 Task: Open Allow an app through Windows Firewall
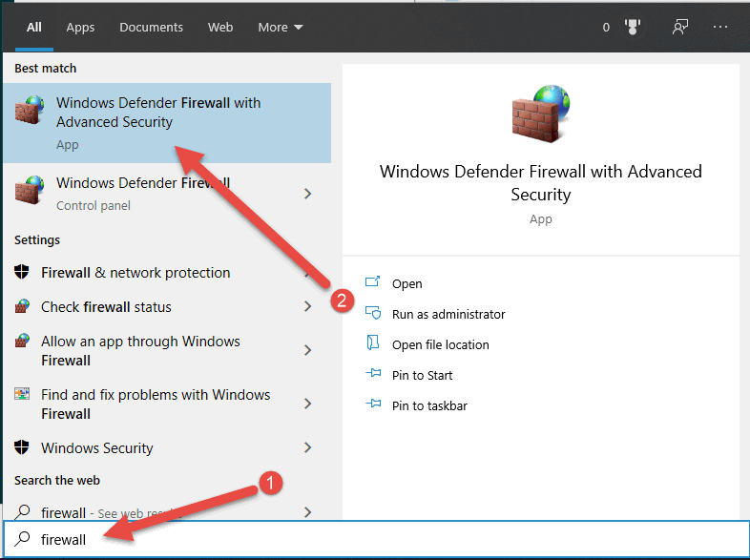167,350
